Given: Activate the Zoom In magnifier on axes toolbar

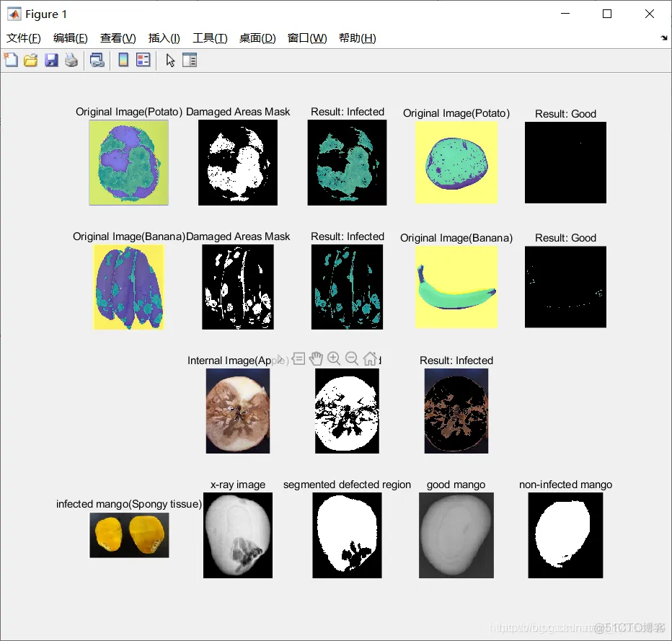Looking at the screenshot, I should pos(333,358).
